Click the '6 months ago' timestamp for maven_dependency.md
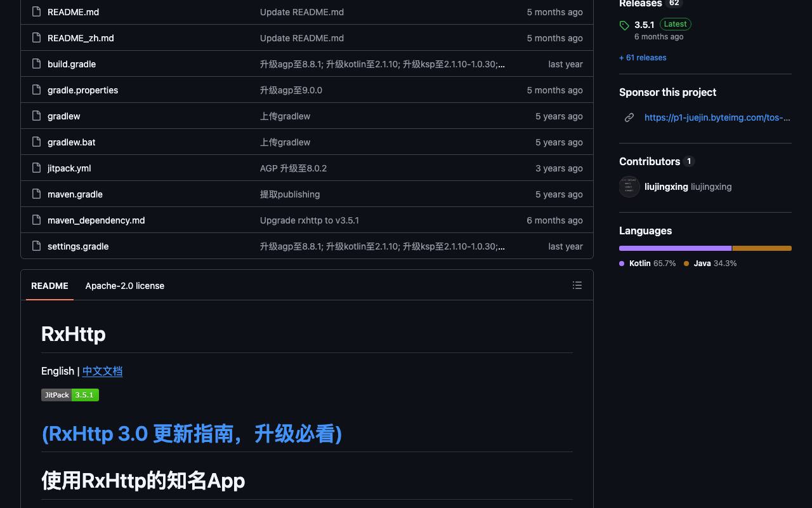Image resolution: width=812 pixels, height=508 pixels. [554, 220]
